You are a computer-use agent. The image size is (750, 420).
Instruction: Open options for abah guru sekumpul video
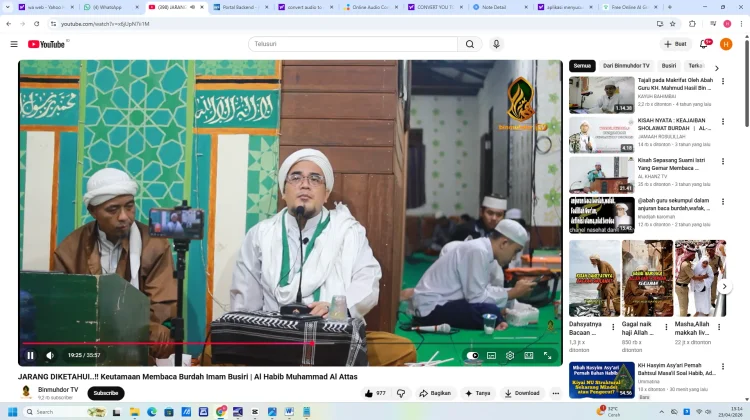pyautogui.click(x=723, y=202)
